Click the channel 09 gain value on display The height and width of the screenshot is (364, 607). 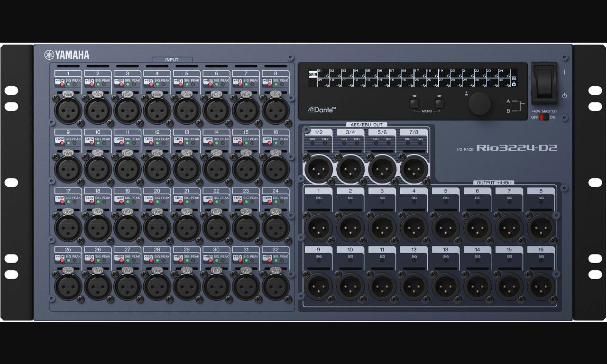coord(326,85)
